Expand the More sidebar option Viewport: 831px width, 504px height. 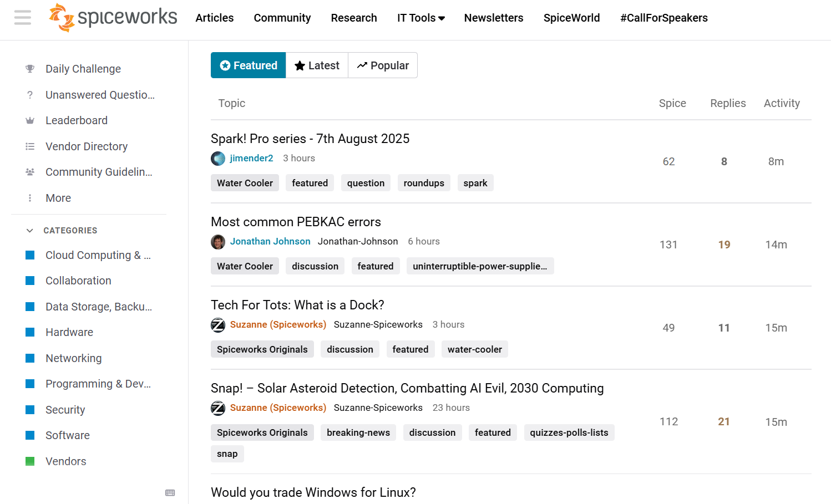(x=58, y=198)
